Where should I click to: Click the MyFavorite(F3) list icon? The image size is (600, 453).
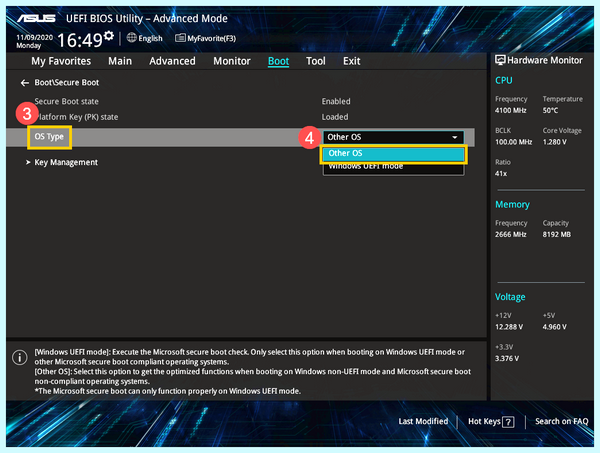pyautogui.click(x=180, y=38)
